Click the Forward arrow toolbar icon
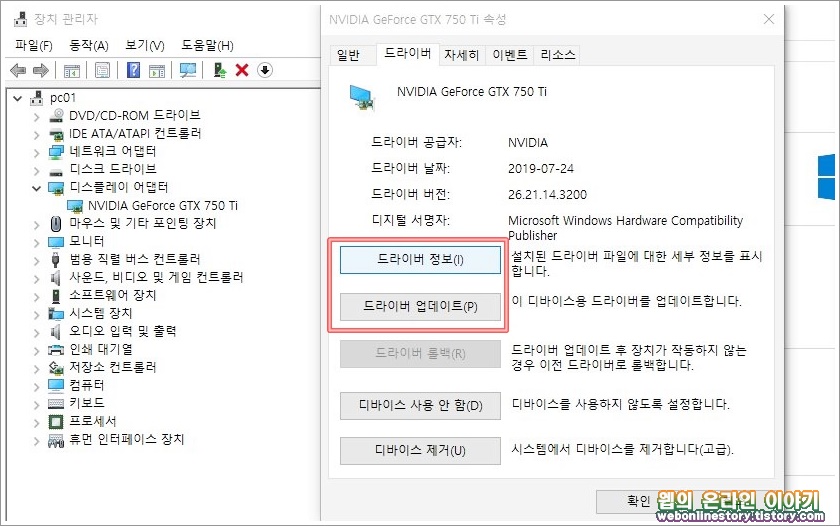The width and height of the screenshot is (840, 526). click(41, 70)
